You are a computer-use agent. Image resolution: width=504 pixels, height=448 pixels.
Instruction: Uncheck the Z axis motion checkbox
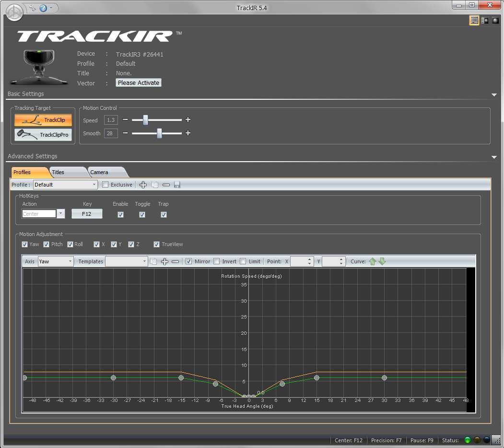131,245
